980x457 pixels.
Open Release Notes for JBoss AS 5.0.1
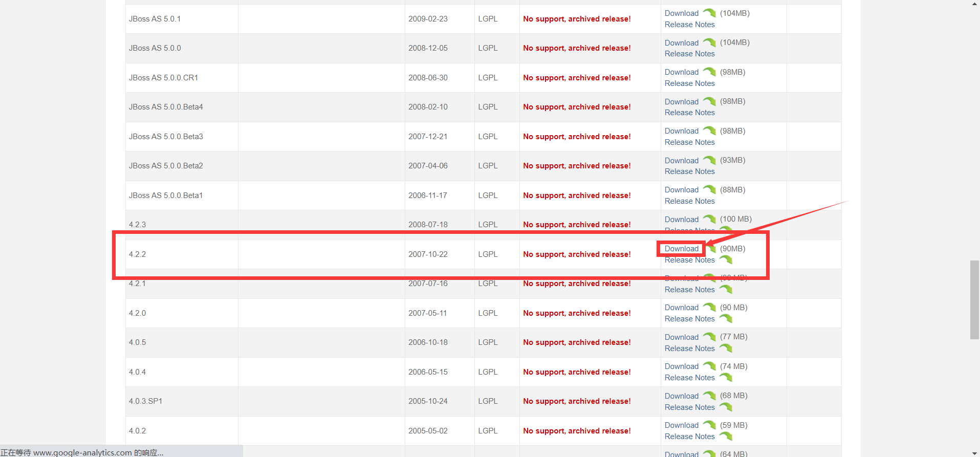690,25
